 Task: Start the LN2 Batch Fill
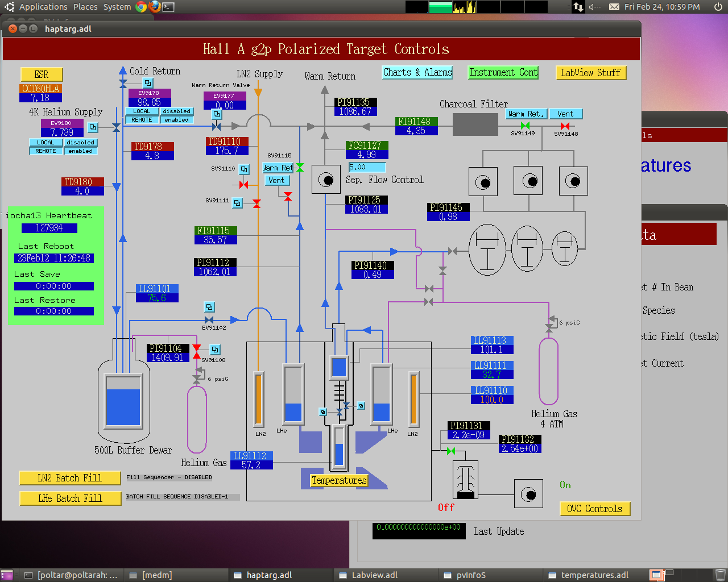click(70, 478)
